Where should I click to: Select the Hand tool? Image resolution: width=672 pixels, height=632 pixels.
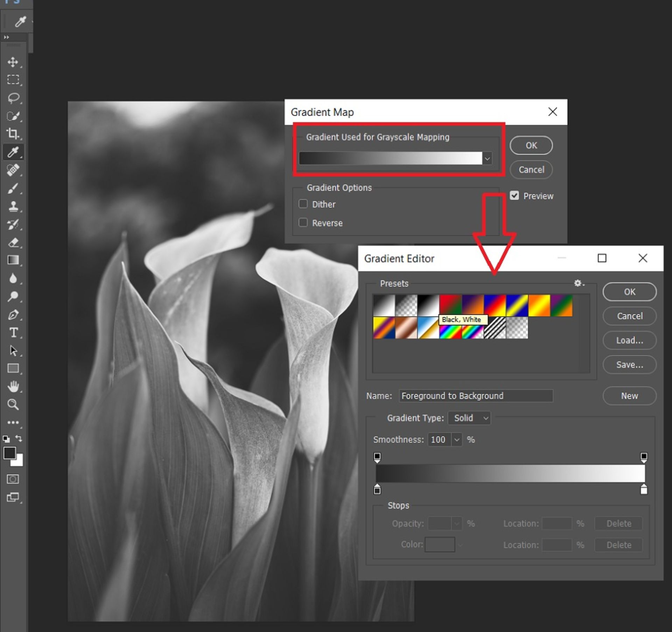(14, 386)
